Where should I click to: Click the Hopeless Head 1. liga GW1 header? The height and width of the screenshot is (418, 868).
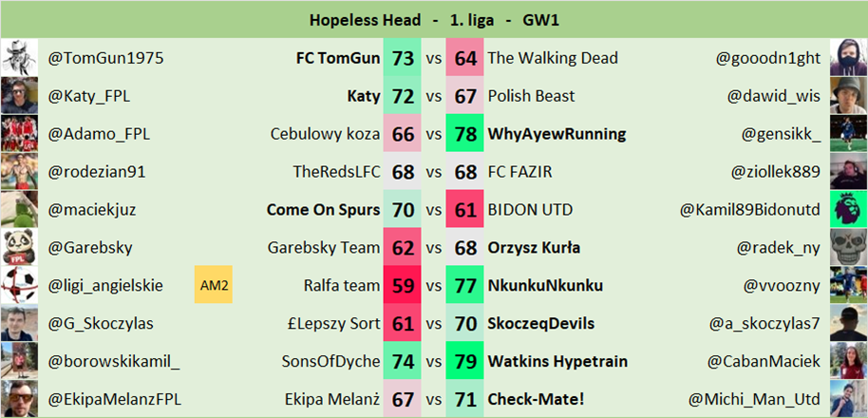434,19
